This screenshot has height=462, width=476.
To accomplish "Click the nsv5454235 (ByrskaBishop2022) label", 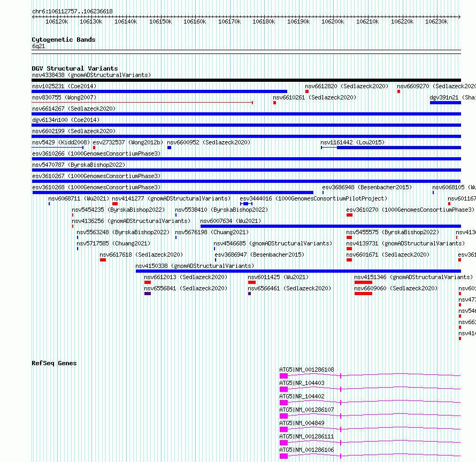I will 118,210.
